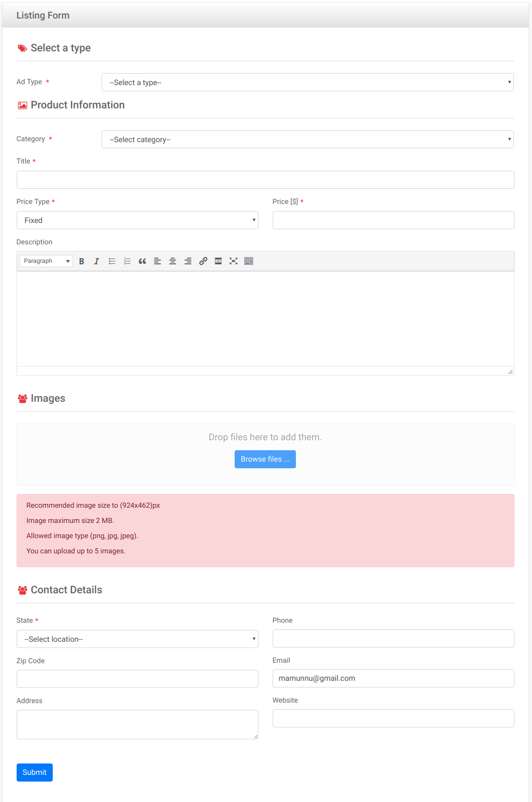Image resolution: width=532 pixels, height=802 pixels.
Task: Align description text to right
Action: pyautogui.click(x=188, y=261)
